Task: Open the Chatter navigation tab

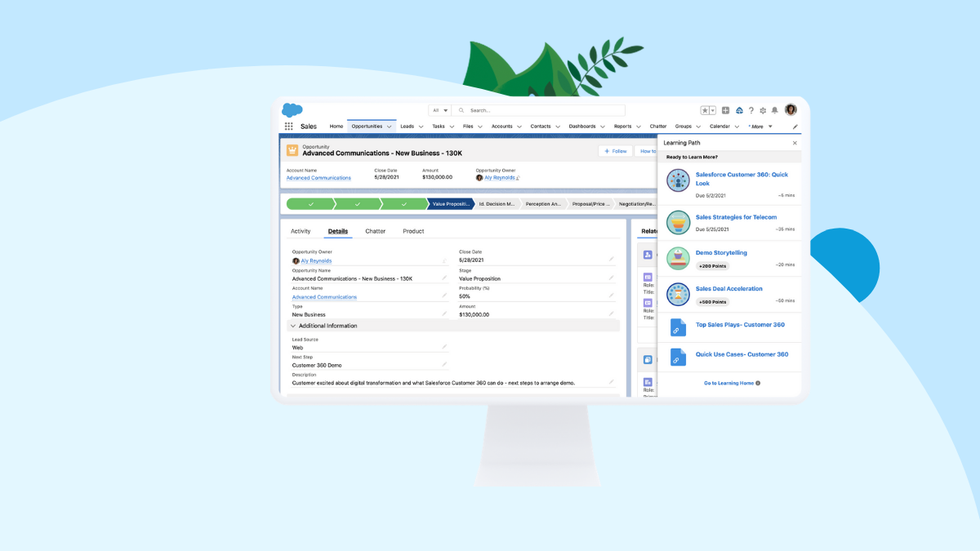Action: point(658,127)
